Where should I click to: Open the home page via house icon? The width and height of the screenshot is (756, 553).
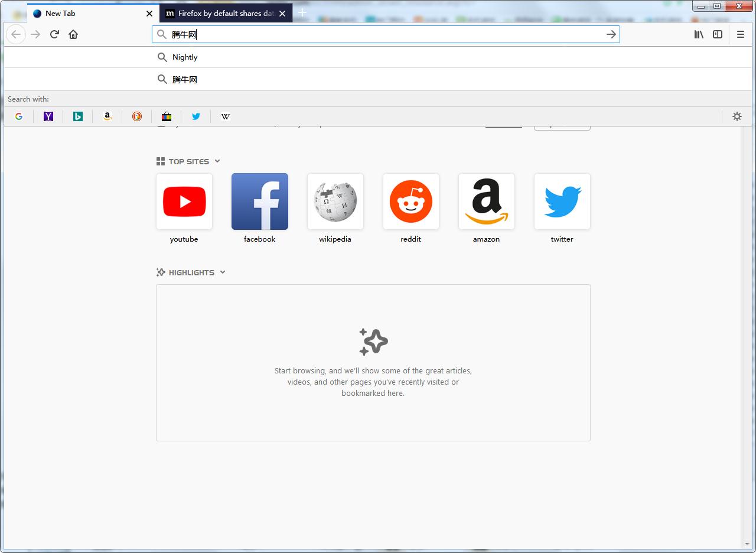click(x=73, y=34)
